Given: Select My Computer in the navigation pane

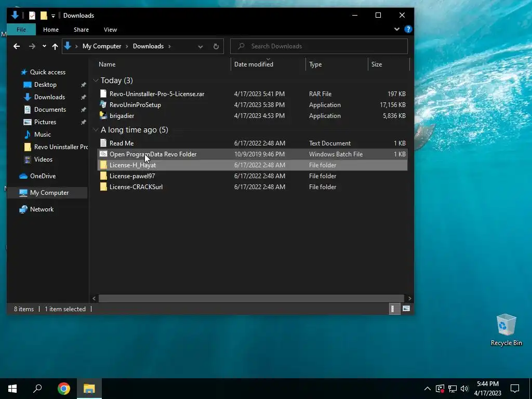Looking at the screenshot, I should point(49,192).
